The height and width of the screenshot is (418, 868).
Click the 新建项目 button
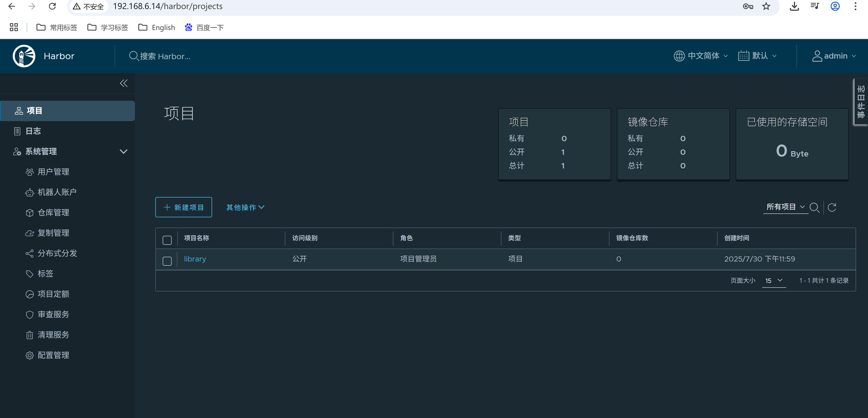184,207
